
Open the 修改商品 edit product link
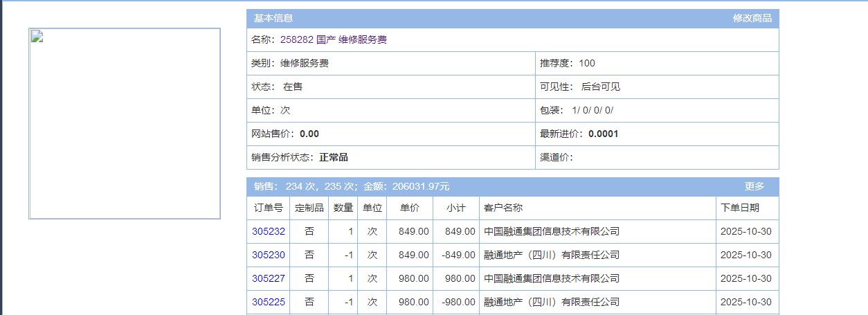click(x=752, y=18)
